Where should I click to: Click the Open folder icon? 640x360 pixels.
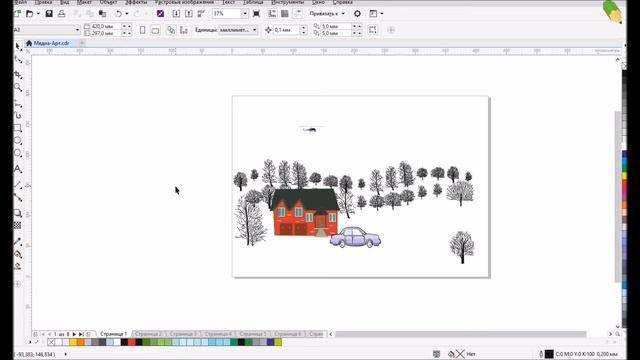[29, 13]
